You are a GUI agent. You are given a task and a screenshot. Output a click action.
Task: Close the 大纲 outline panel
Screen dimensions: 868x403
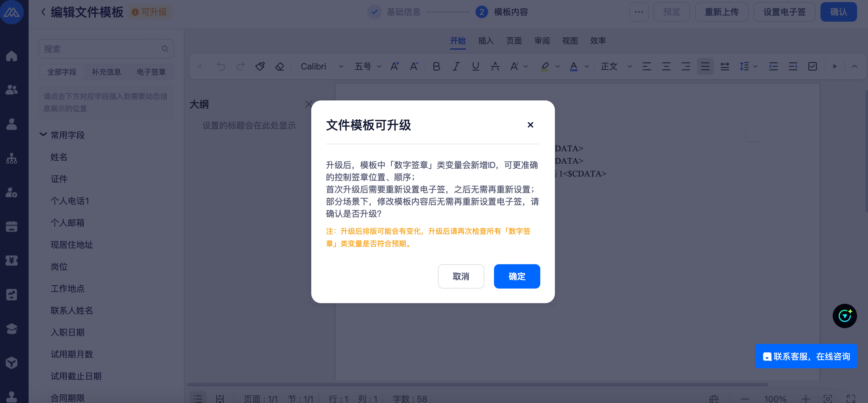click(x=308, y=104)
